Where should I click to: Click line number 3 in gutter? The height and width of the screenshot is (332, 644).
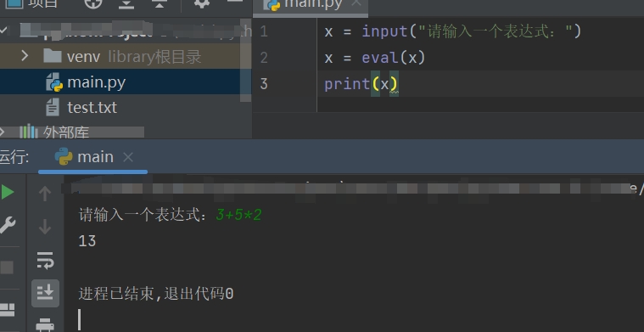pos(264,84)
